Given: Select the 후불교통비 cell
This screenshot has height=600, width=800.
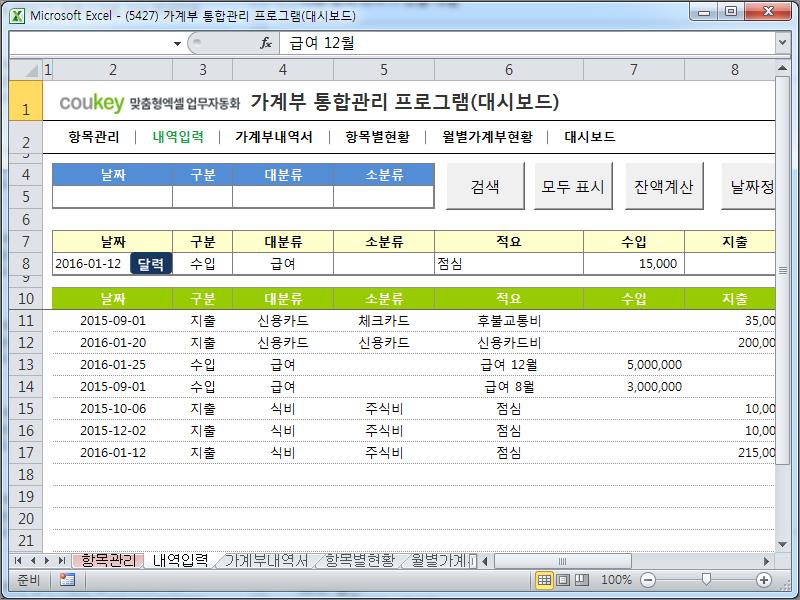Looking at the screenshot, I should click(x=509, y=321).
